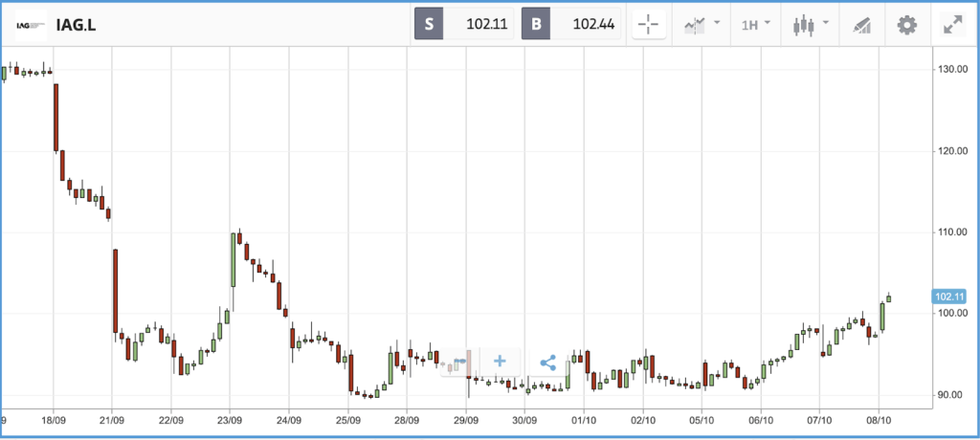Viewport: 980px width, 440px height.
Task: Click the chart-line icon in chart overlay
Action: coord(460,362)
